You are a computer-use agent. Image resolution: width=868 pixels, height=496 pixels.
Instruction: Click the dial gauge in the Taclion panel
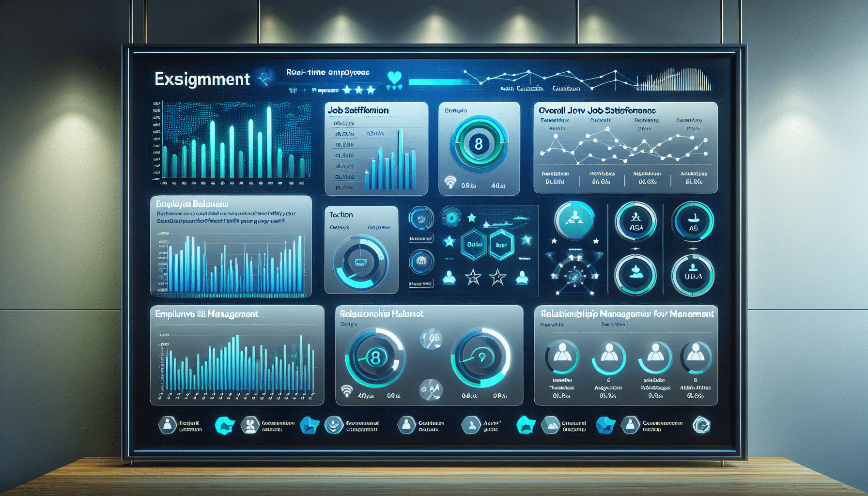pos(360,262)
